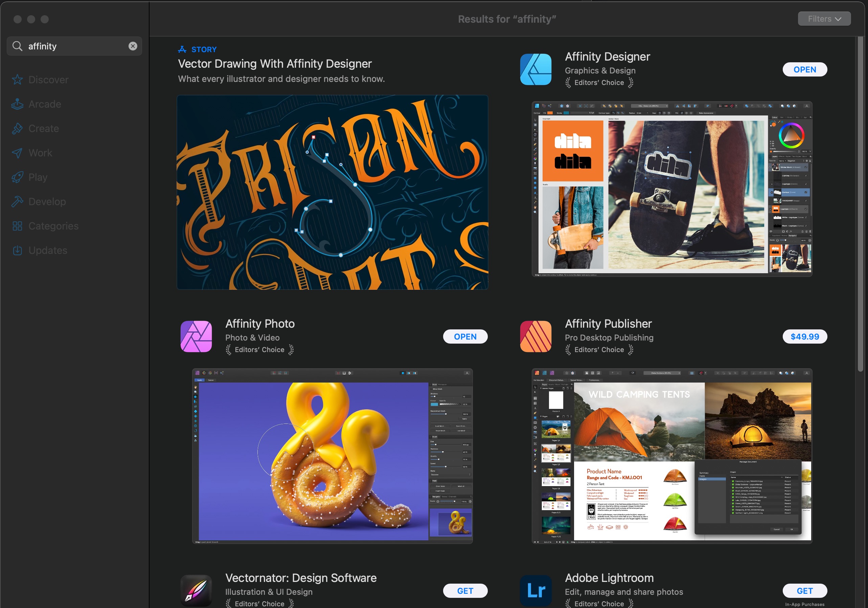The image size is (868, 608).
Task: Show Updates in the sidebar
Action: [48, 251]
